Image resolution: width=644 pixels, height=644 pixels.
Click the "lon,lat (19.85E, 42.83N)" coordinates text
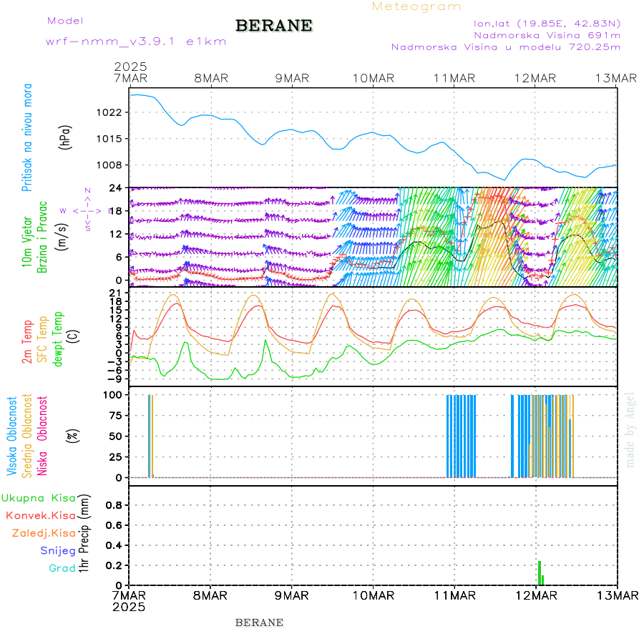click(x=547, y=24)
